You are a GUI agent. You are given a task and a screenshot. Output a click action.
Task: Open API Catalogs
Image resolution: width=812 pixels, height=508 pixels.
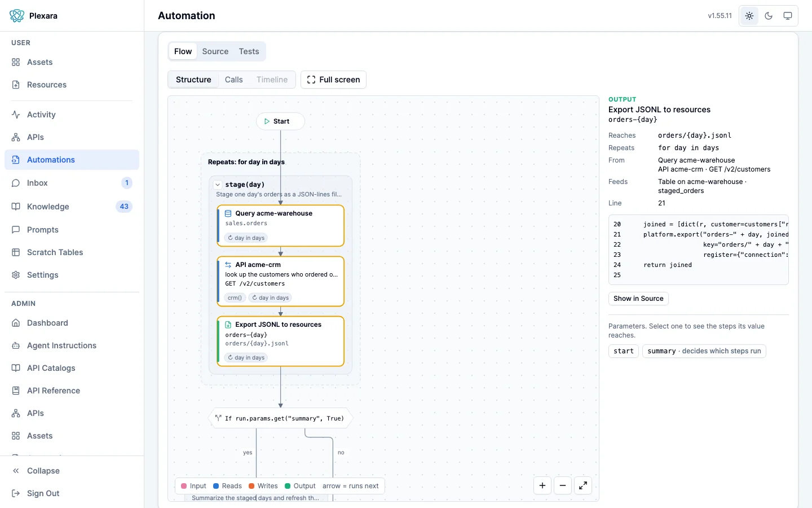click(x=72, y=368)
